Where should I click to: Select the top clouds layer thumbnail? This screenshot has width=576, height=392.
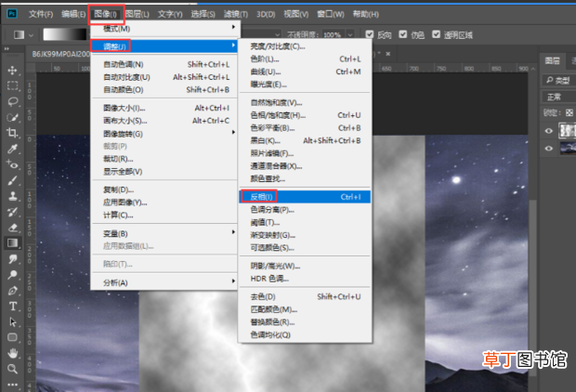pos(568,131)
